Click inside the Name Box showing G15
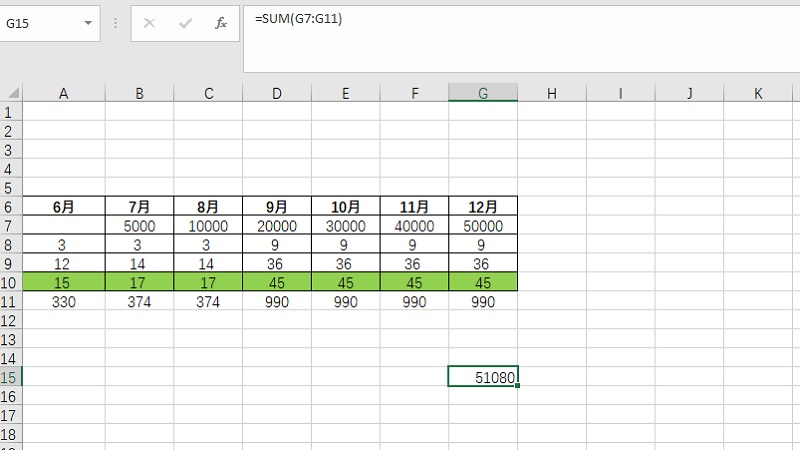The image size is (800, 450). click(40, 23)
